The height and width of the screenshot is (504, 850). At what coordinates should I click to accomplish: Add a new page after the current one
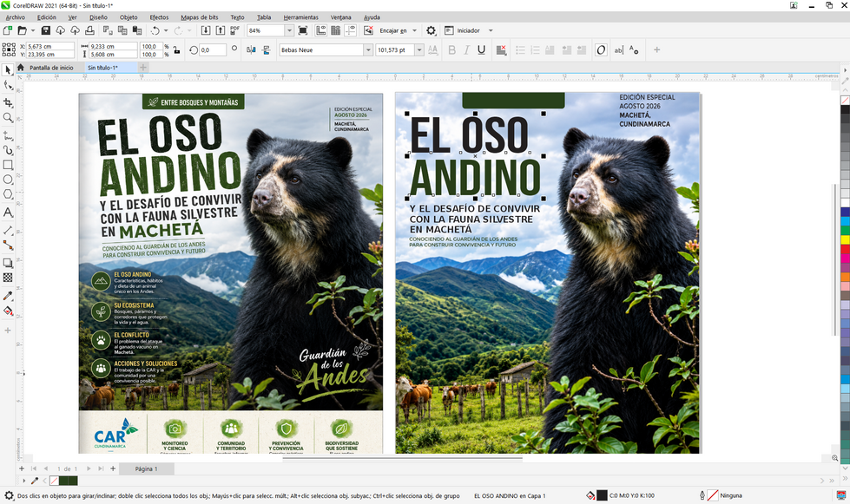point(113,468)
